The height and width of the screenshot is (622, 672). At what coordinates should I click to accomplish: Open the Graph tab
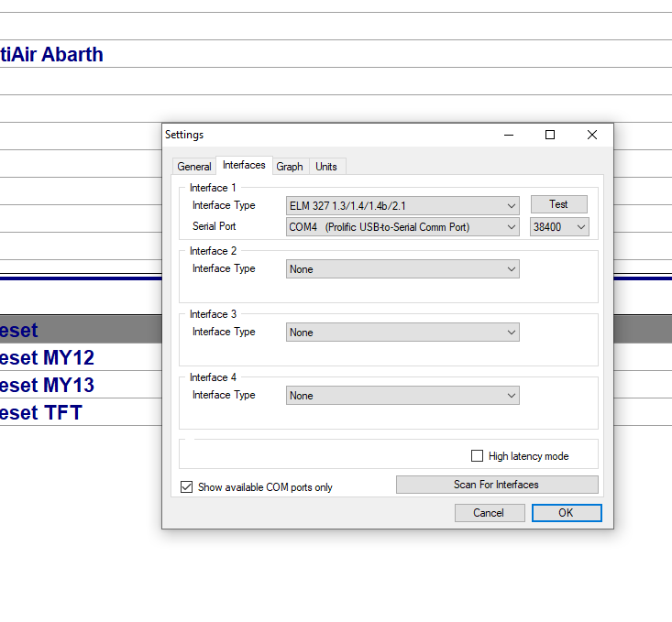[x=290, y=167]
